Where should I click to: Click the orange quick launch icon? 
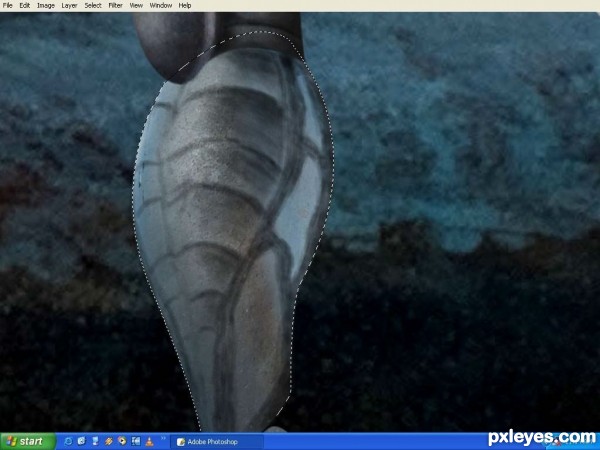pos(109,441)
